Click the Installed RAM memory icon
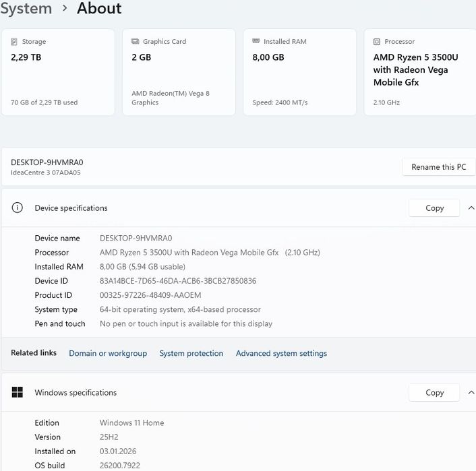The width and height of the screenshot is (476, 471). pos(256,41)
